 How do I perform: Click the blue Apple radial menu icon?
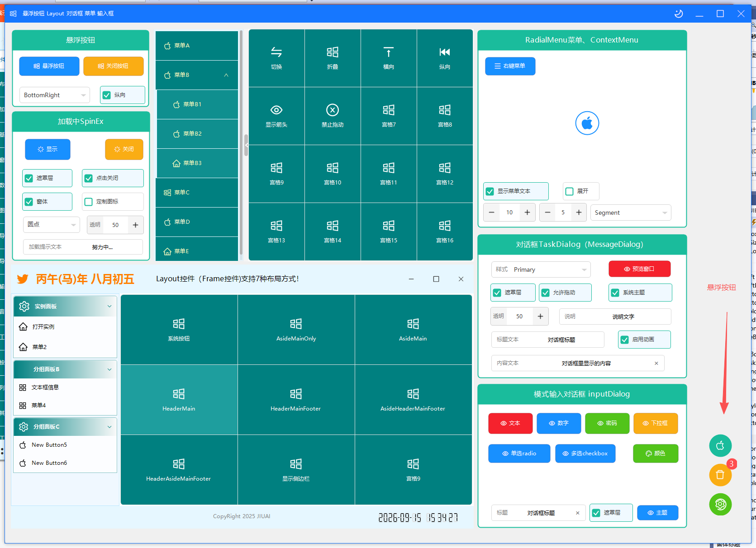point(587,123)
